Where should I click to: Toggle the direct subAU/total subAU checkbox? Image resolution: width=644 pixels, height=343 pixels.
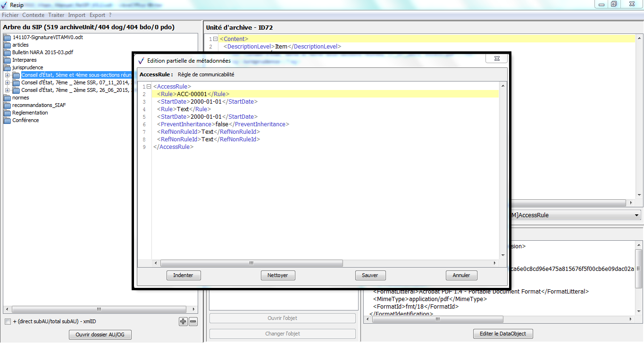[x=8, y=322]
